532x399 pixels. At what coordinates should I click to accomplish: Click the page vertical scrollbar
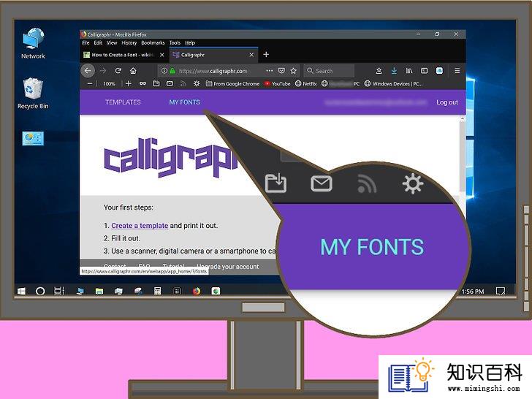coord(462,156)
